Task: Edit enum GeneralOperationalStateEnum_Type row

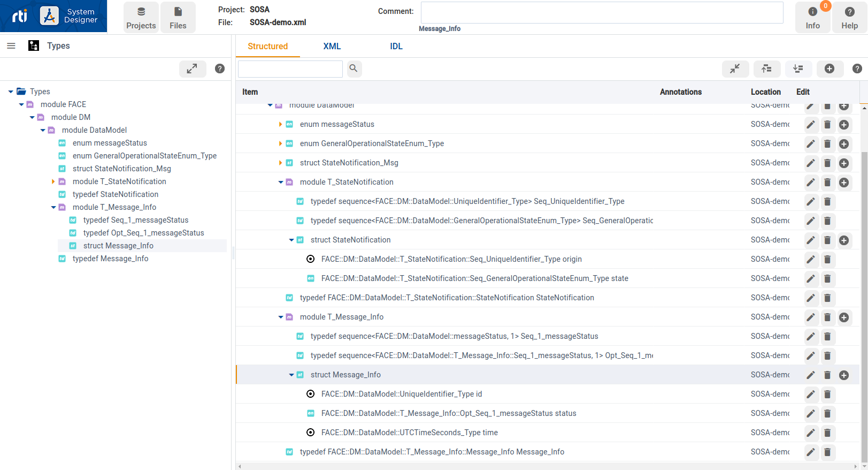Action: point(811,144)
